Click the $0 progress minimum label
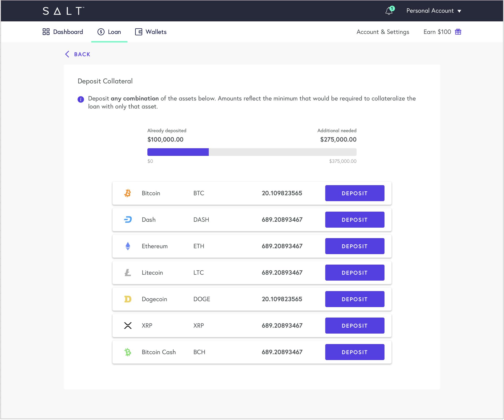The image size is (504, 420). click(150, 161)
